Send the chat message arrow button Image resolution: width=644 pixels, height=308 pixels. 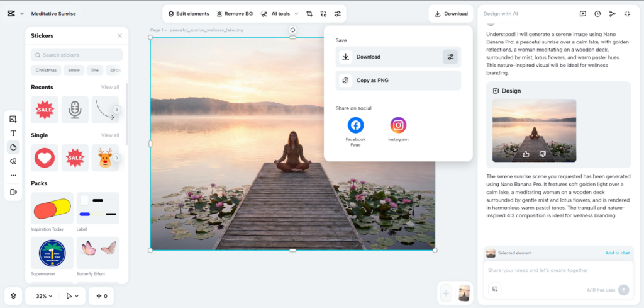click(623, 290)
